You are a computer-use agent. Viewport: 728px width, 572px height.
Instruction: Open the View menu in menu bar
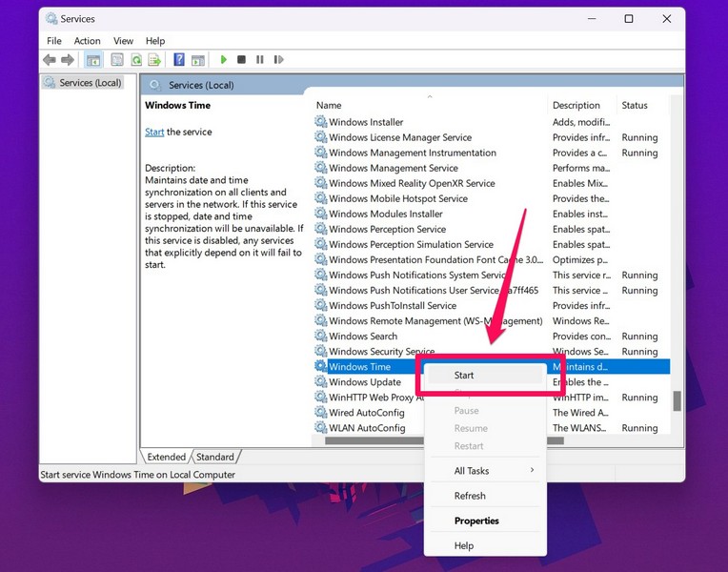pyautogui.click(x=123, y=41)
